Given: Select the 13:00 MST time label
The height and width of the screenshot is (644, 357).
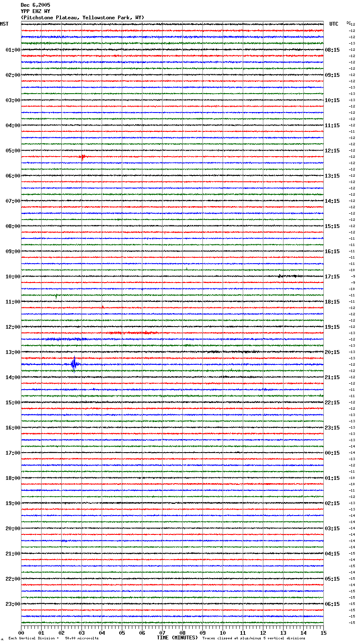Looking at the screenshot, I should pyautogui.click(x=13, y=352).
